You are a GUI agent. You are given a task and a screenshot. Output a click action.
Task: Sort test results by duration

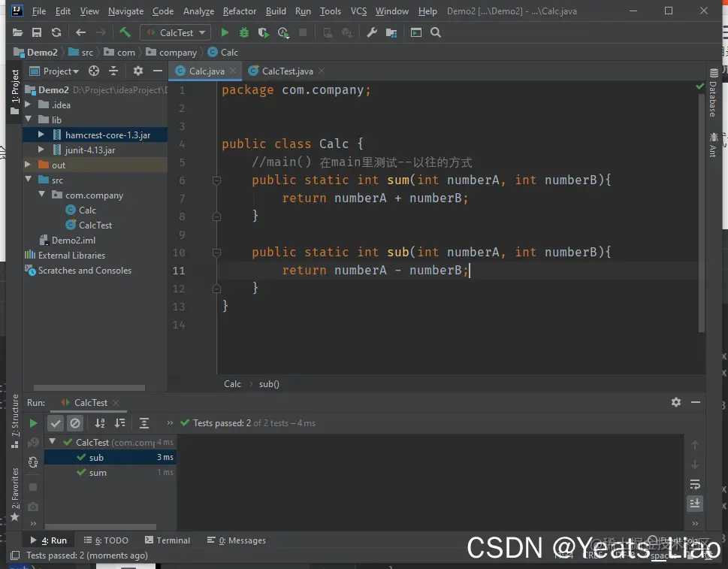(x=119, y=423)
